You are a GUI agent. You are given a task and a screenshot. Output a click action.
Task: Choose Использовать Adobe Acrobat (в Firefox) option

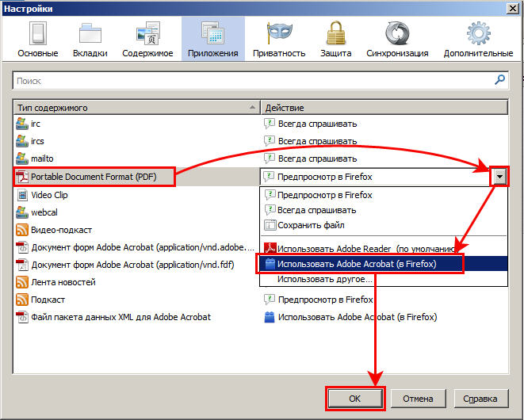point(361,264)
